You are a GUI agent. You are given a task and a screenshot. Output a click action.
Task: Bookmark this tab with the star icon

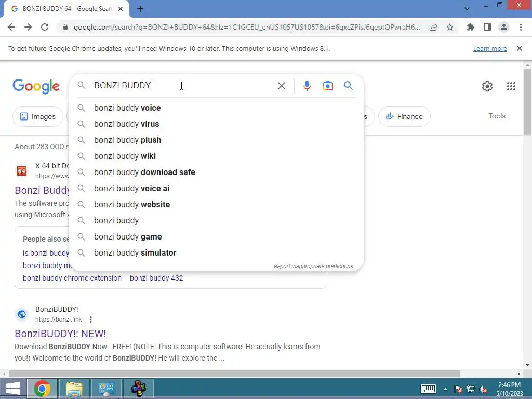pyautogui.click(x=450, y=27)
